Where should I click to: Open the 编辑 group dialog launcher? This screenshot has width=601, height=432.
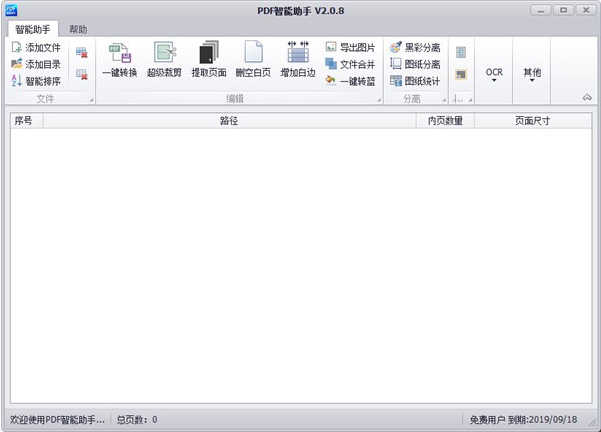[379, 100]
